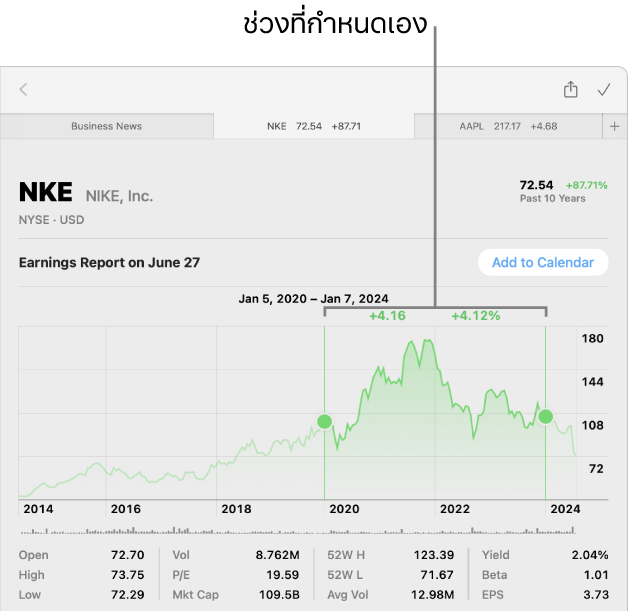Screen dimensions: 628x612
Task: Select the NKE 72.54 tab
Action: click(x=314, y=126)
